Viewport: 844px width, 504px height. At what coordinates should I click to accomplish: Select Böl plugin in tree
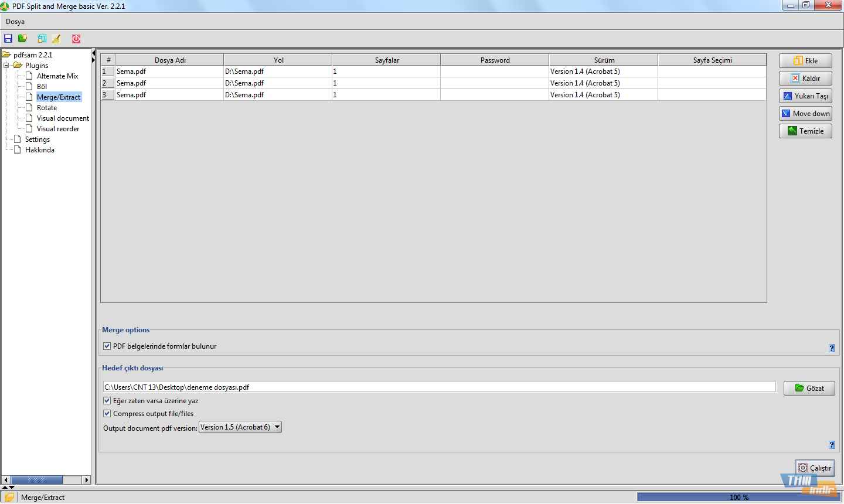[x=42, y=87]
